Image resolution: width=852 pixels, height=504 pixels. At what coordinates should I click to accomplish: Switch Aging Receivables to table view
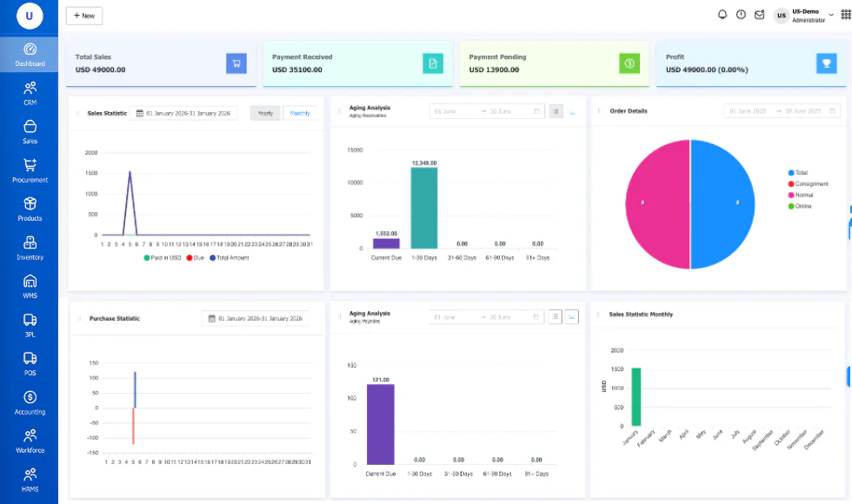[556, 111]
